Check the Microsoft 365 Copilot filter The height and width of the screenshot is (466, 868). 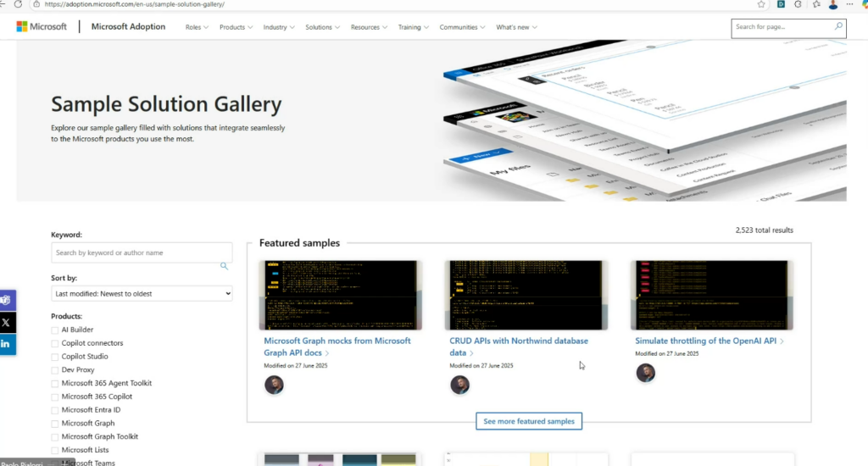[55, 397]
